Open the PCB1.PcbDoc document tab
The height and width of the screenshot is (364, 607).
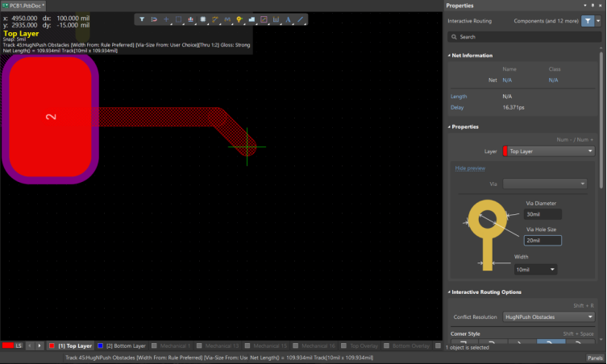click(x=24, y=5)
